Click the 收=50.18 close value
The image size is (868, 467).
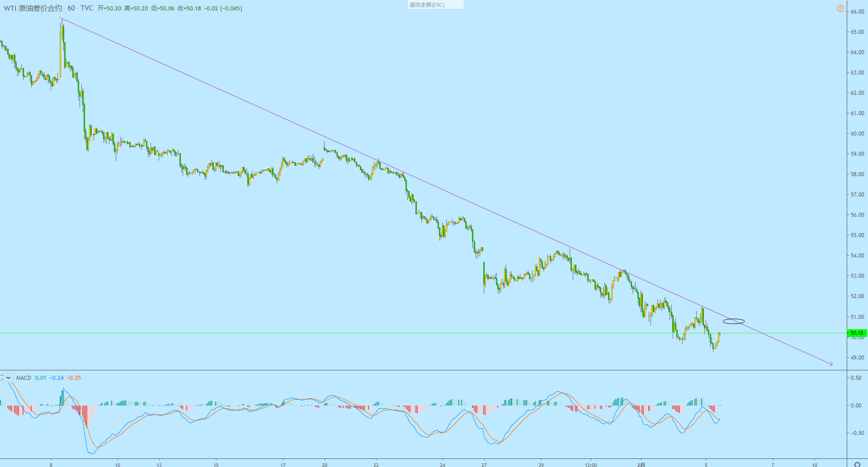coord(189,9)
